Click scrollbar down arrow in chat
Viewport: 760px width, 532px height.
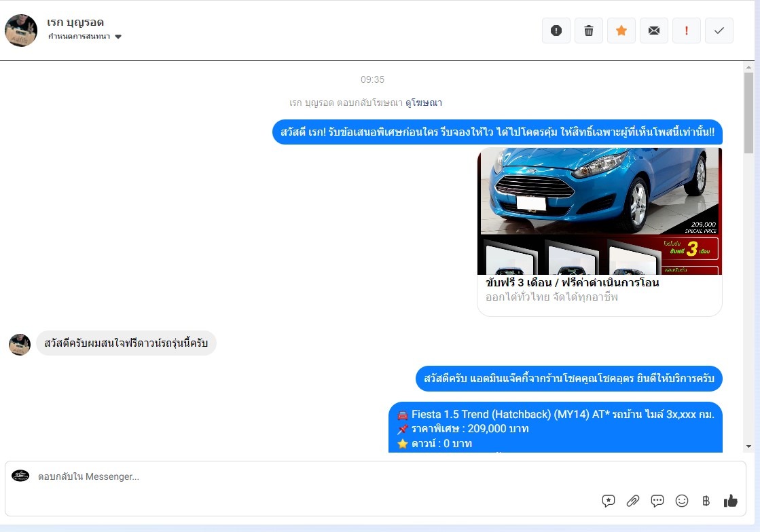(749, 446)
